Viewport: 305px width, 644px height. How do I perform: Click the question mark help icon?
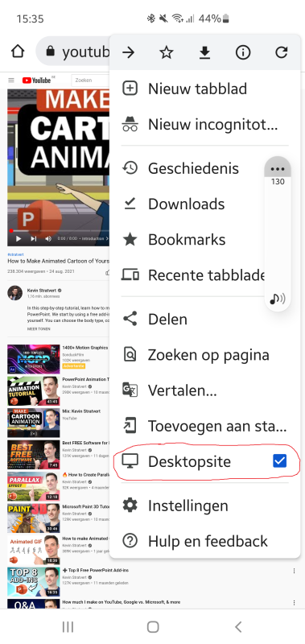click(130, 541)
